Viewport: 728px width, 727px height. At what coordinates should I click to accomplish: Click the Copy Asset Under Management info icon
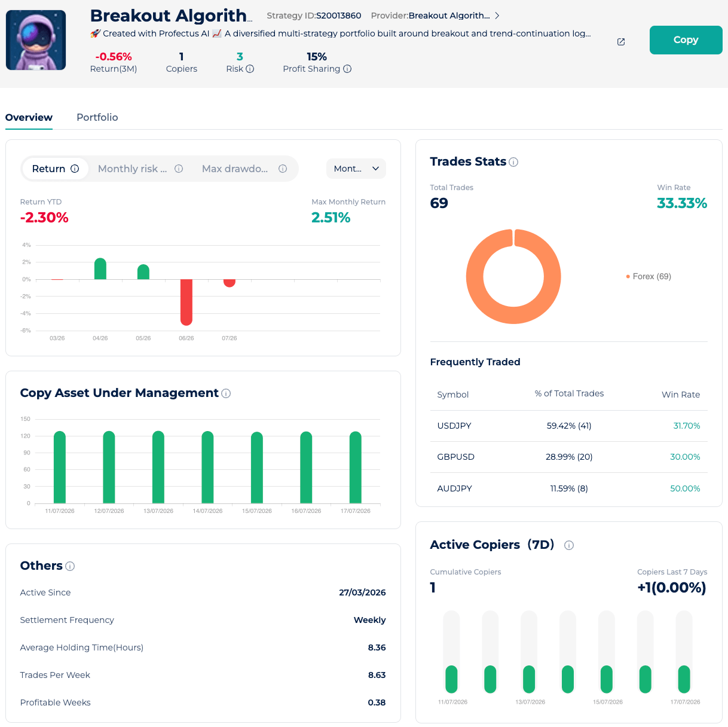(226, 393)
